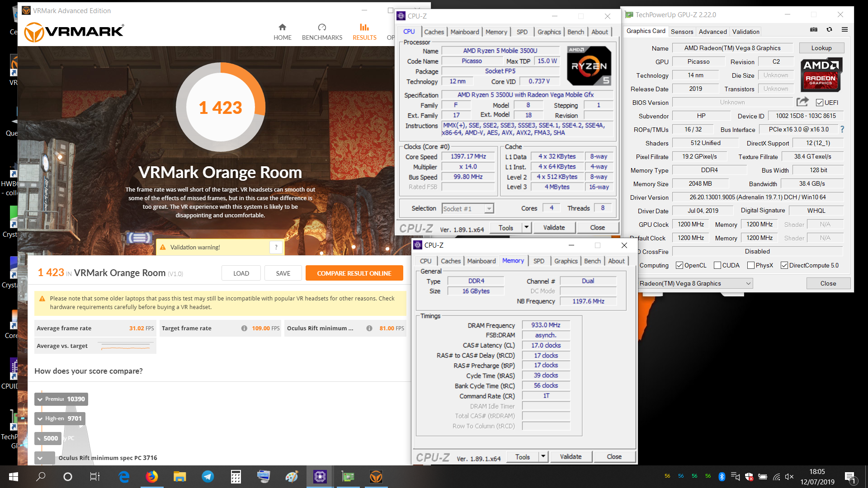Click Validate in the upper CPU-Z window
The height and width of the screenshot is (488, 868).
coord(554,227)
